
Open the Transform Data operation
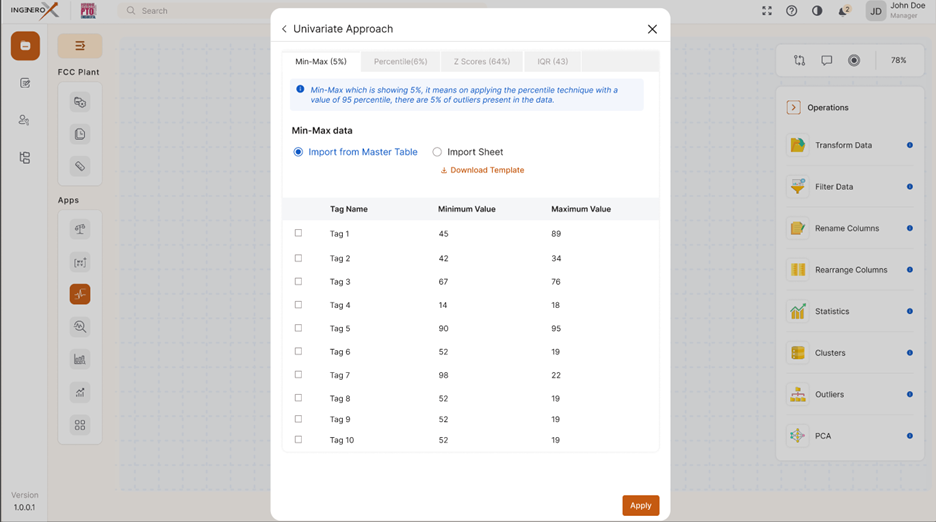843,145
